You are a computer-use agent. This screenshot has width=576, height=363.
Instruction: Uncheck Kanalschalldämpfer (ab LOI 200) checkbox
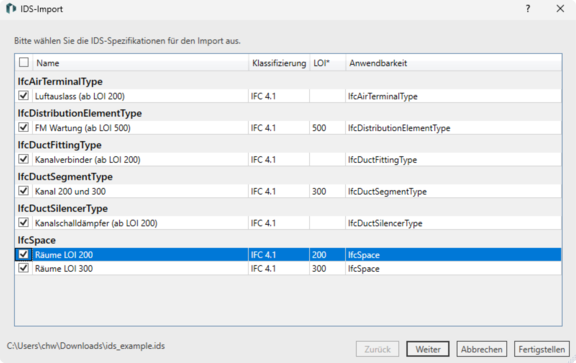[24, 223]
